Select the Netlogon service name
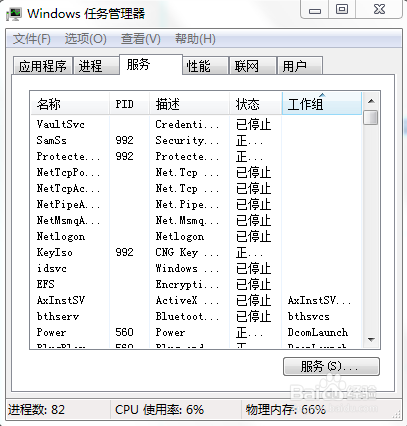Viewport: 407px width, 426px height. pyautogui.click(x=61, y=236)
